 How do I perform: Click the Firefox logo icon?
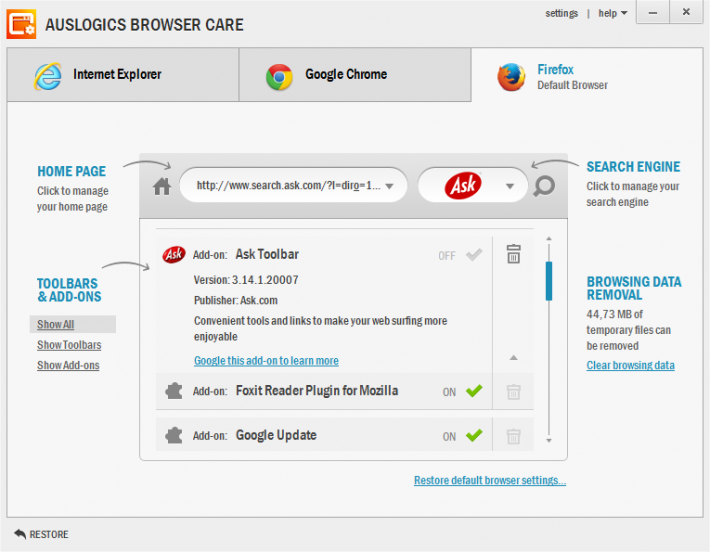(511, 77)
